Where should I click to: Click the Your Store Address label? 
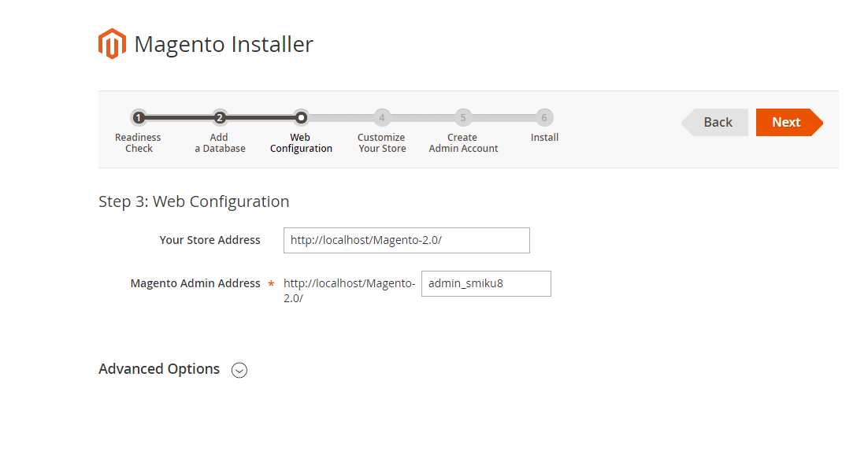tap(210, 240)
